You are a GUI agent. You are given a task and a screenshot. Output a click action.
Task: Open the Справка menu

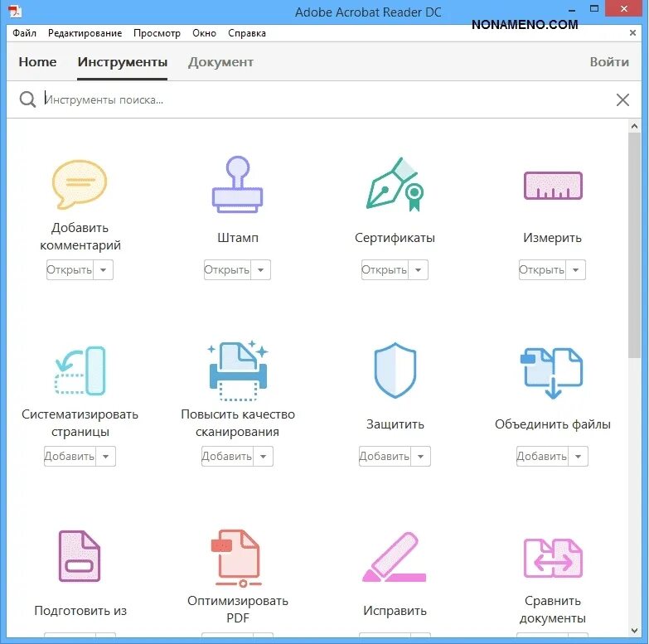click(247, 33)
